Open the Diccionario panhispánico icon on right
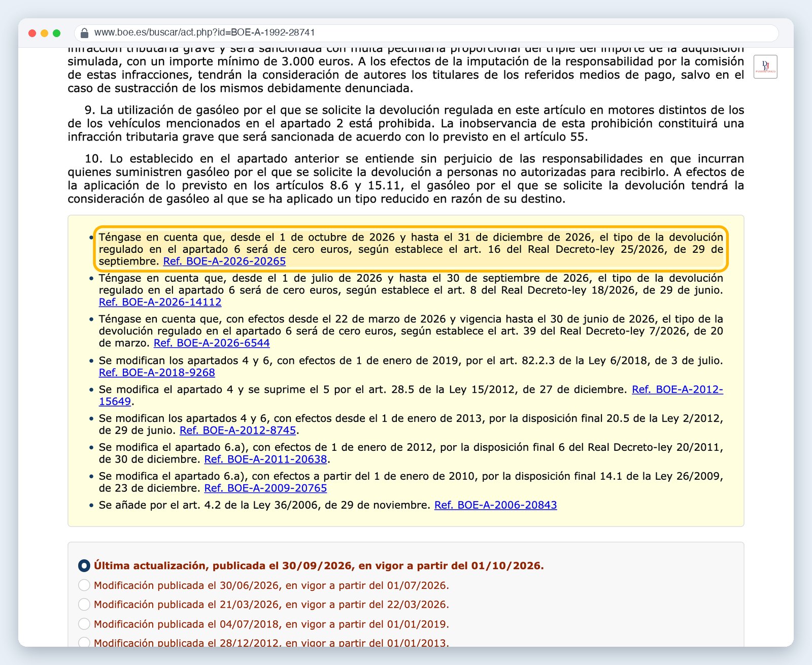Screen dimensions: 812x665 tap(765, 66)
